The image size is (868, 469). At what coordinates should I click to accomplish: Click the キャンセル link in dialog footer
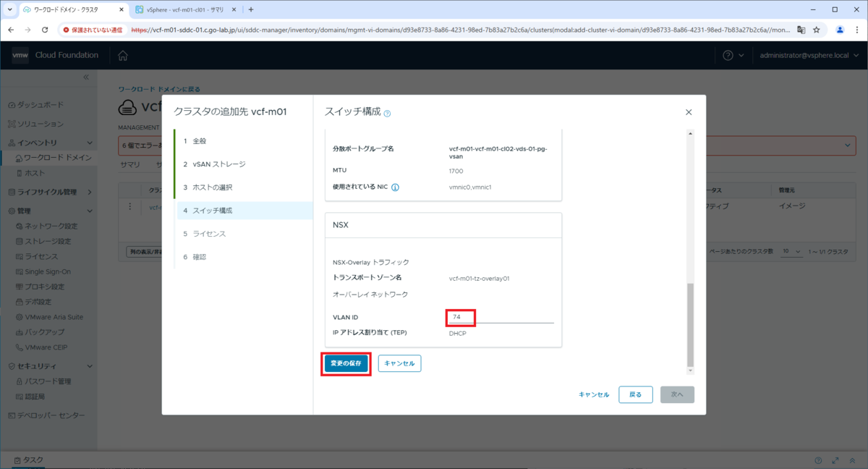click(x=594, y=394)
